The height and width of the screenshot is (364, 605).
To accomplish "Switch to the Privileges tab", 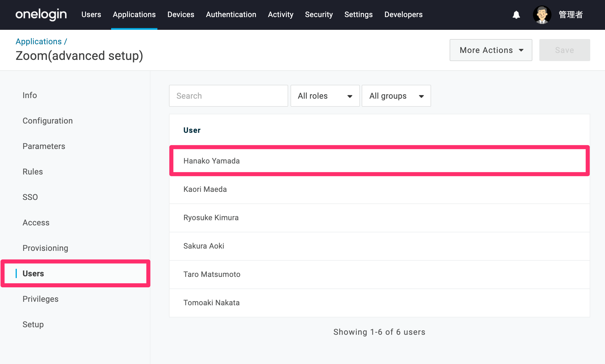I will 41,299.
